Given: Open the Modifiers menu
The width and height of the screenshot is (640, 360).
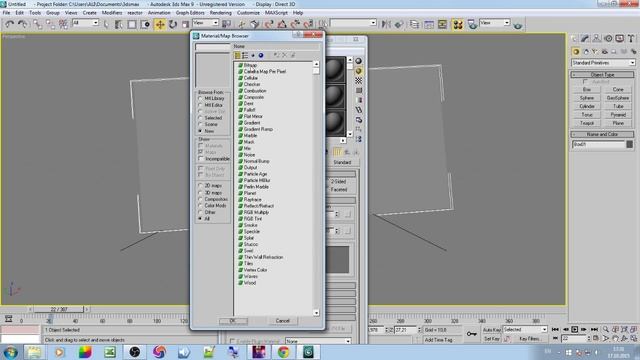Looking at the screenshot, I should (112, 13).
